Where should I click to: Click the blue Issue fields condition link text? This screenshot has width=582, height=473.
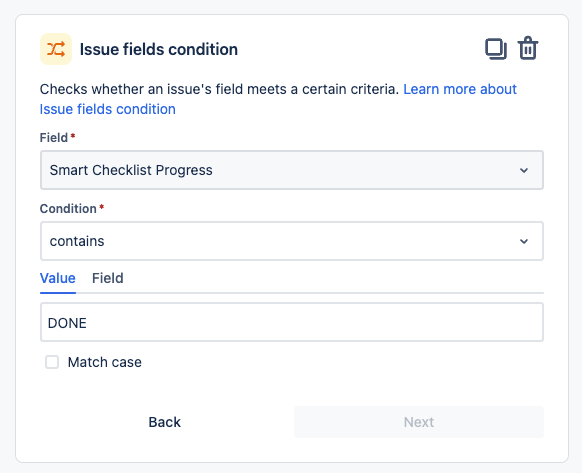(x=108, y=109)
